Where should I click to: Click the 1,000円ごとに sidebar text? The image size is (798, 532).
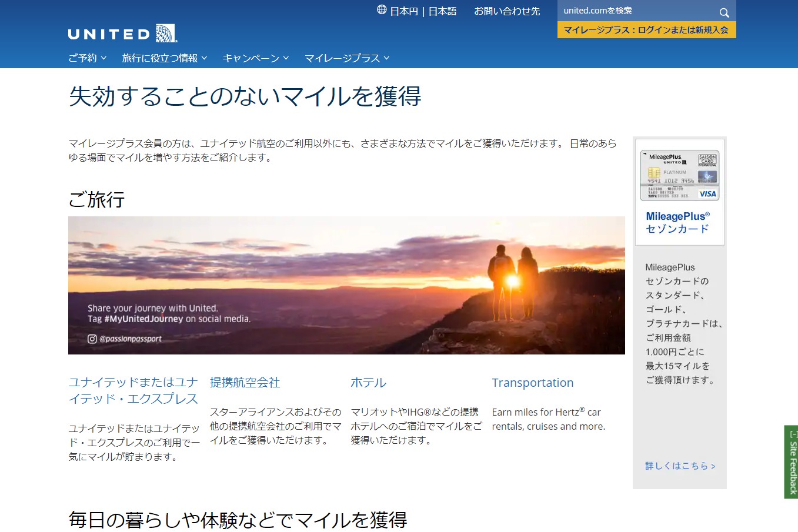(x=675, y=352)
